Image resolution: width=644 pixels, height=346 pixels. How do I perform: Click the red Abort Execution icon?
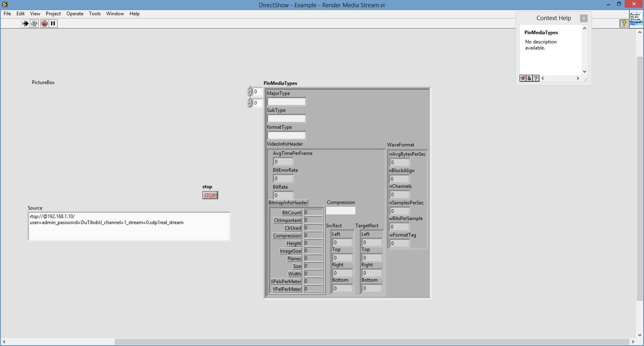tap(44, 23)
